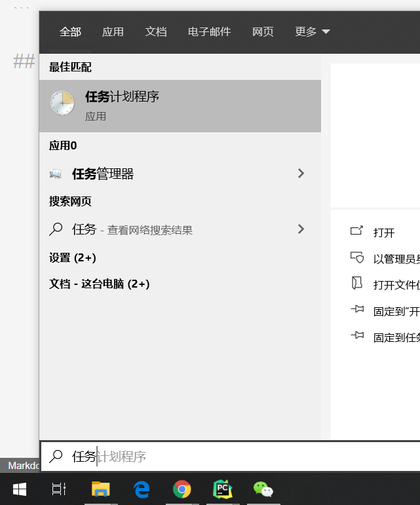This screenshot has height=505, width=420.
Task: Expand the 任务 web search chevron
Action: pos(301,229)
